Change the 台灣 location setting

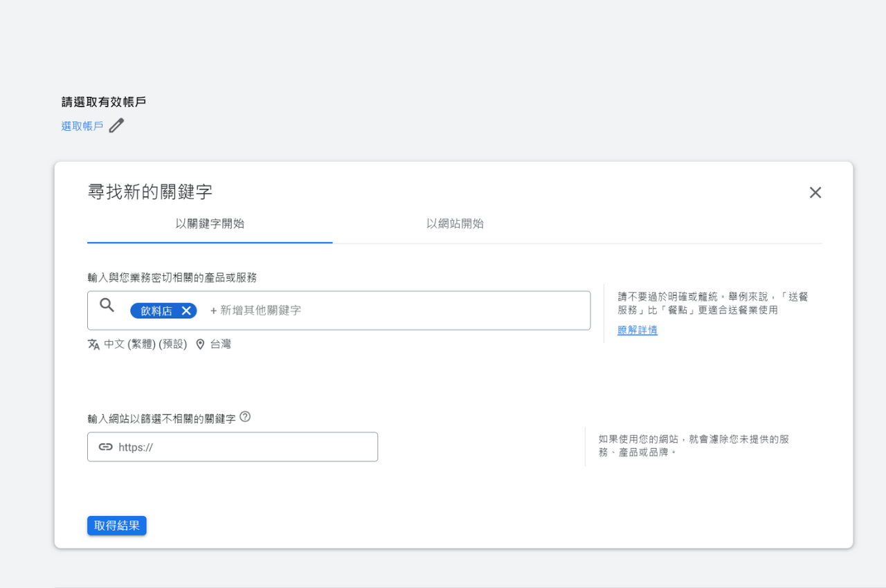point(221,344)
